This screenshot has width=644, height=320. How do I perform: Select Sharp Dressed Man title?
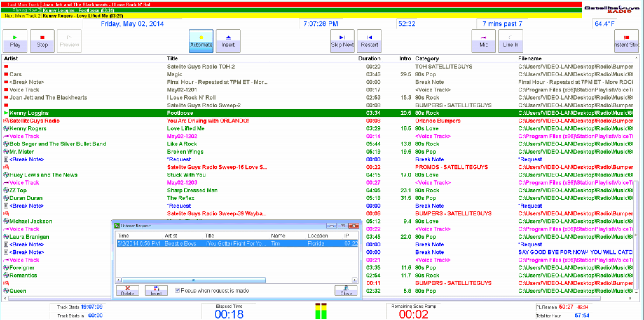tap(192, 190)
